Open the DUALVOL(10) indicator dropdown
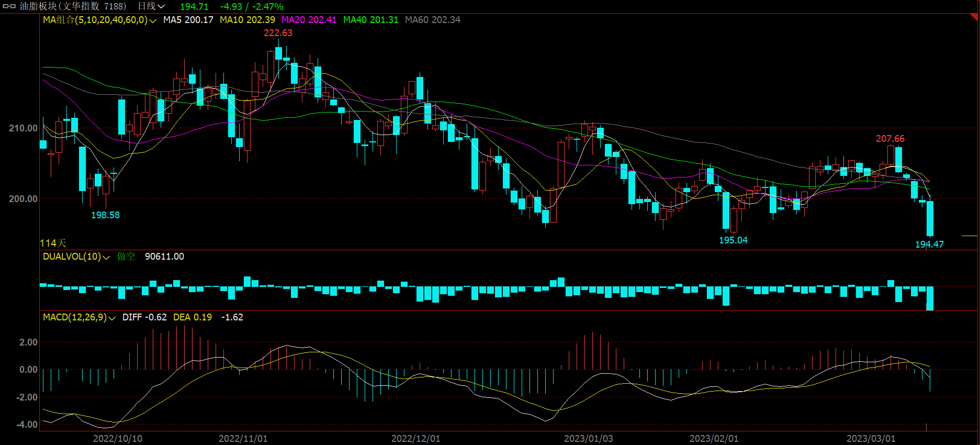 click(76, 257)
